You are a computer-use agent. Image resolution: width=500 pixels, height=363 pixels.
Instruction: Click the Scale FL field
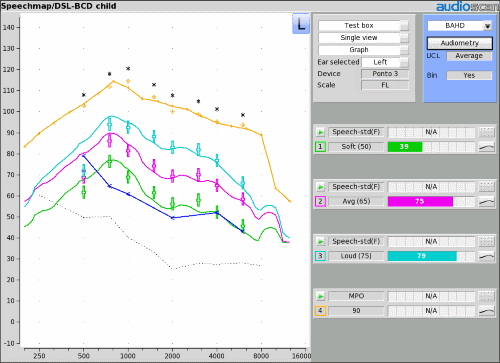pyautogui.click(x=385, y=85)
